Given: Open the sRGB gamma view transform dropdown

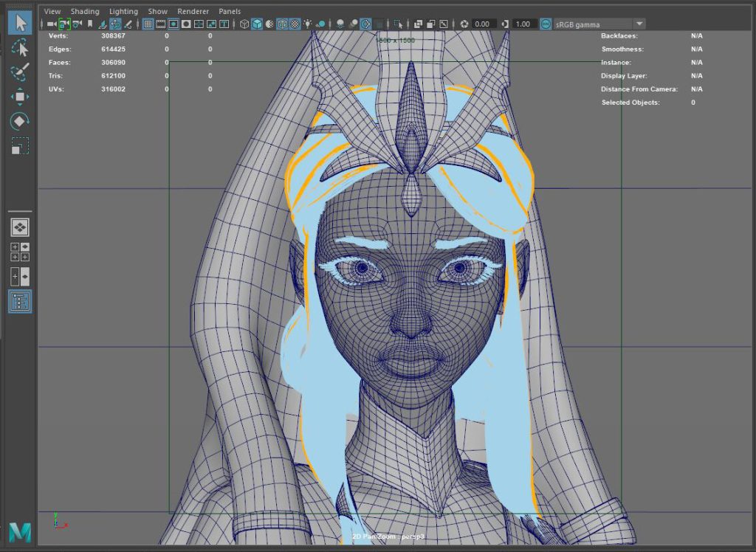Looking at the screenshot, I should click(639, 24).
